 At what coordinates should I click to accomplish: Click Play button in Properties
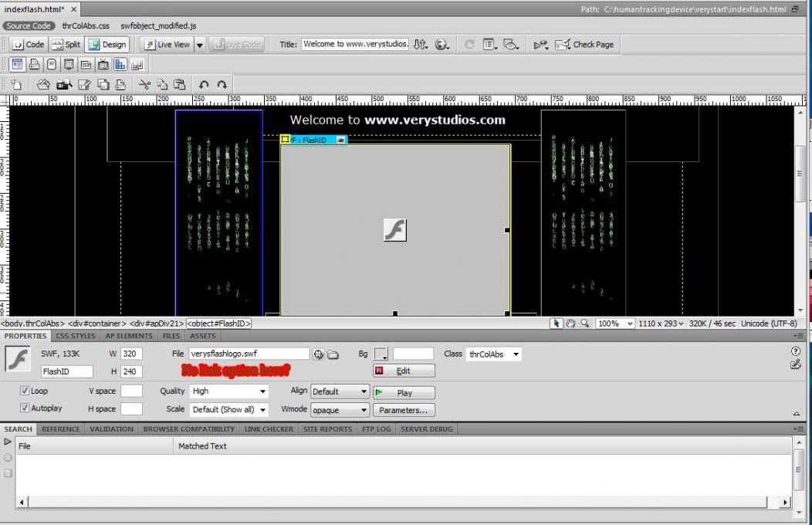click(x=404, y=392)
